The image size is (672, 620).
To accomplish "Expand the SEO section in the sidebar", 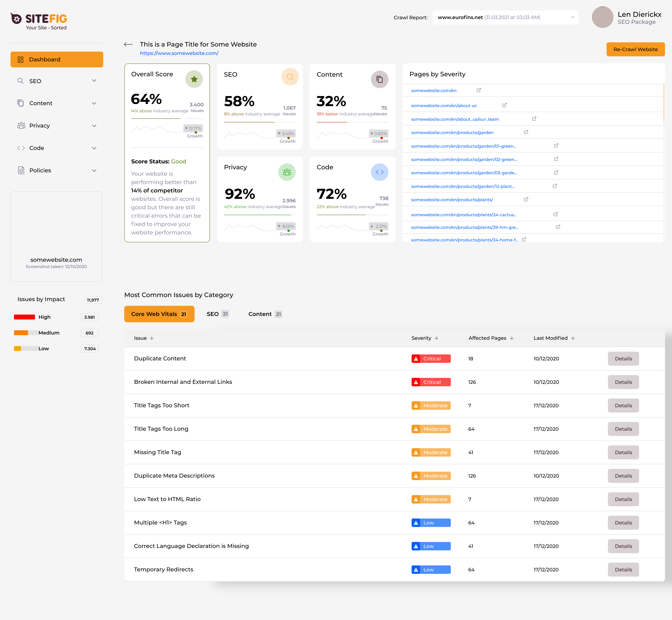I will click(94, 81).
